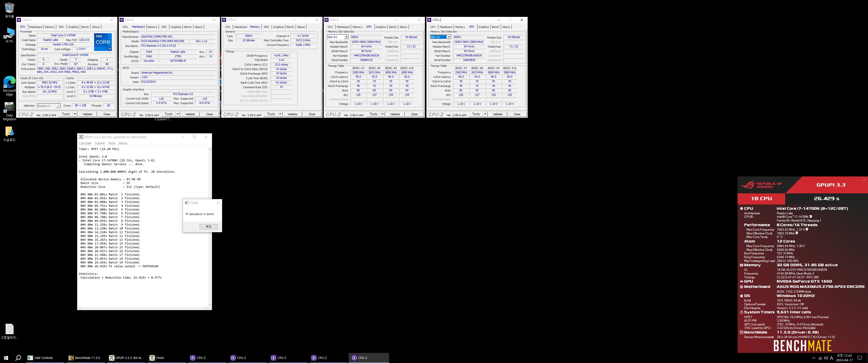Switch to Graphics tab in Mainboard CPU-Z window
Image resolution: width=868 pixels, height=363 pixels.
(176, 27)
